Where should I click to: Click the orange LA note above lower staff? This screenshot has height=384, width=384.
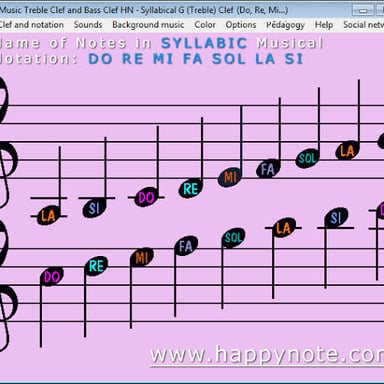point(284,228)
